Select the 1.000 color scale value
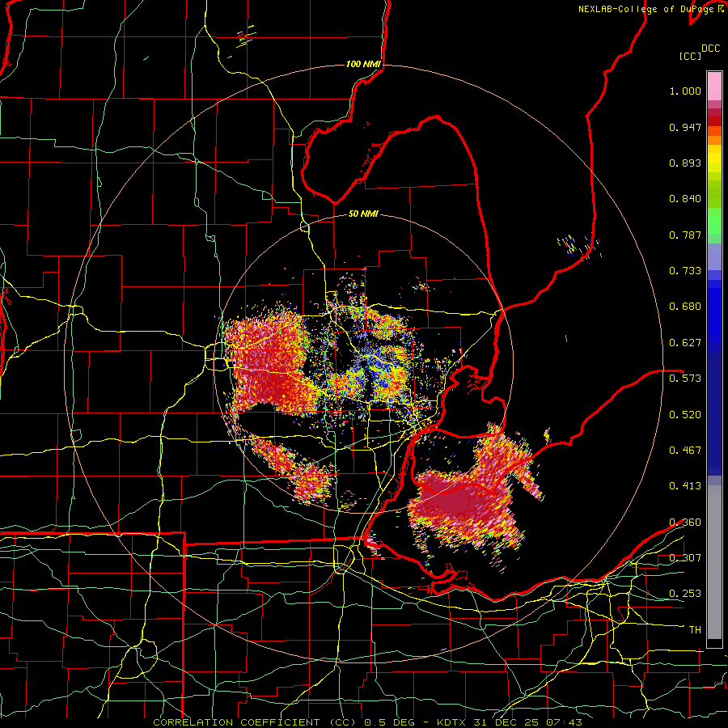 click(x=685, y=91)
